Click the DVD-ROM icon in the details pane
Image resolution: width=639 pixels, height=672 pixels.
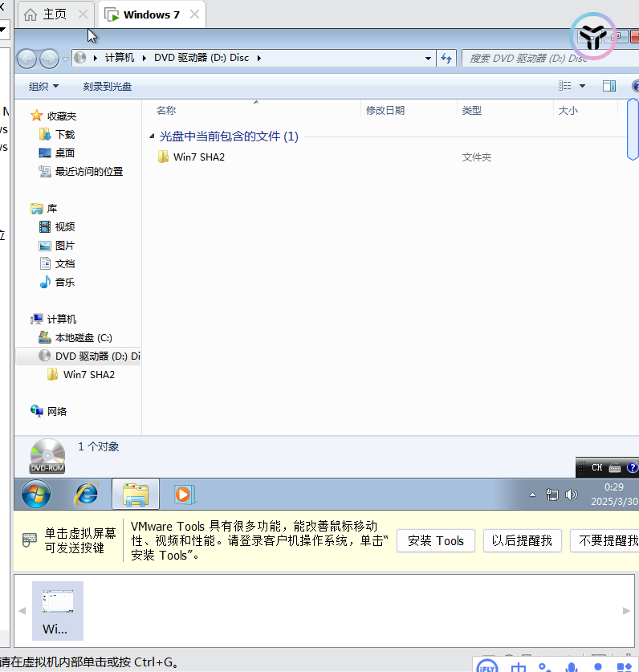tap(47, 456)
